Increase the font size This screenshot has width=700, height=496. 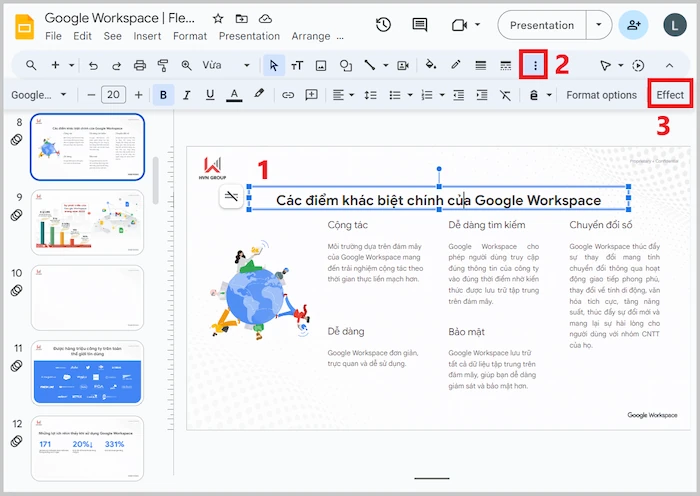click(138, 95)
